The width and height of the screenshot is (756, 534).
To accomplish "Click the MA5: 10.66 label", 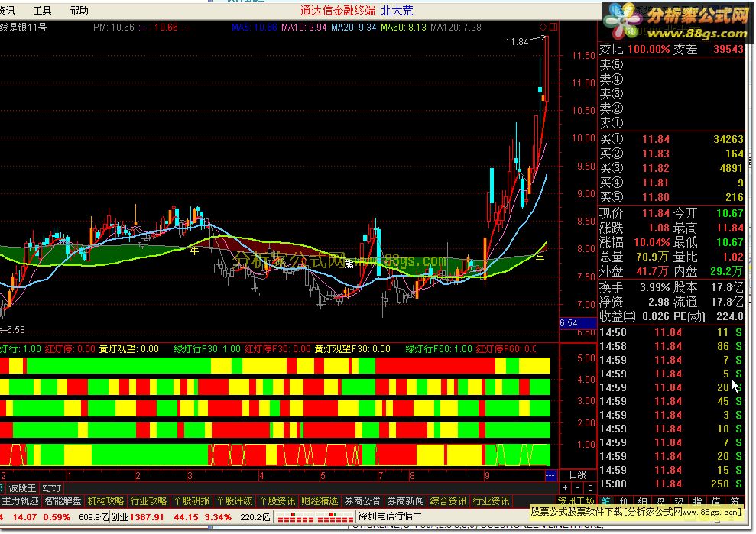I will pyautogui.click(x=254, y=28).
